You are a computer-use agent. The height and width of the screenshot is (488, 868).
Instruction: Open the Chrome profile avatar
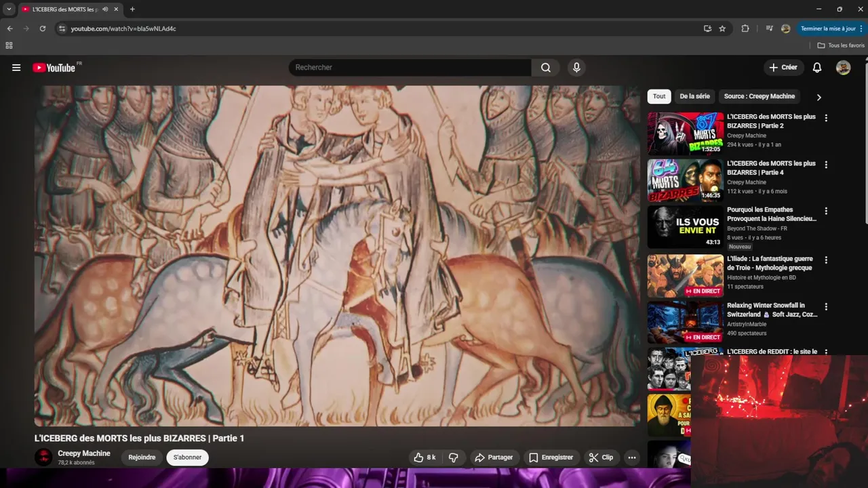pos(786,28)
